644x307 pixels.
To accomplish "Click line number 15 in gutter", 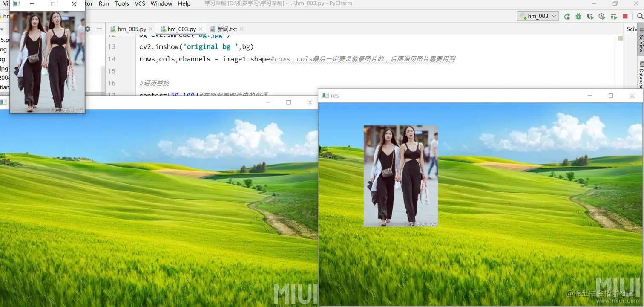I will [x=112, y=71].
